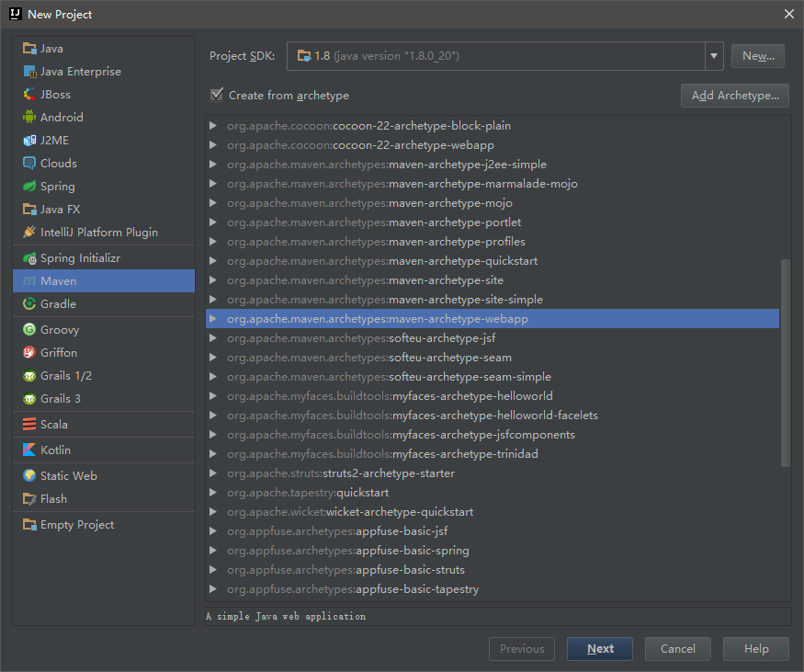This screenshot has height=672, width=804.
Task: Click the Cancel button
Action: pyautogui.click(x=678, y=649)
